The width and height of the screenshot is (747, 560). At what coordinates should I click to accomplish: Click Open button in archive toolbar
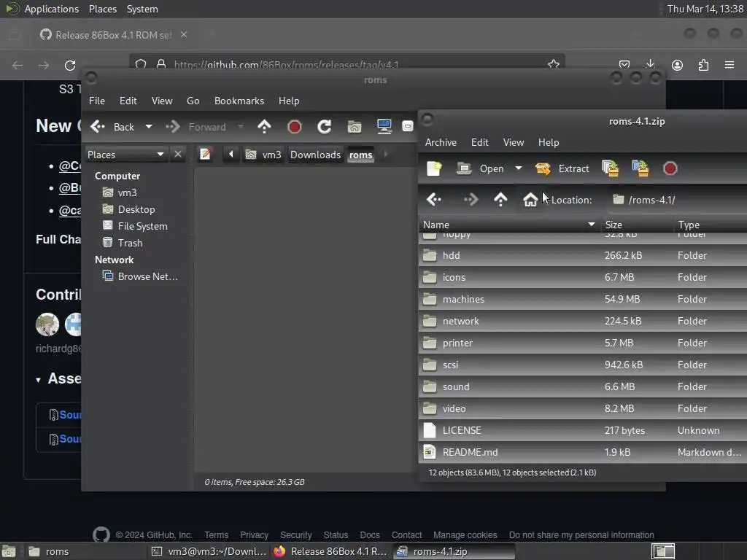point(480,168)
